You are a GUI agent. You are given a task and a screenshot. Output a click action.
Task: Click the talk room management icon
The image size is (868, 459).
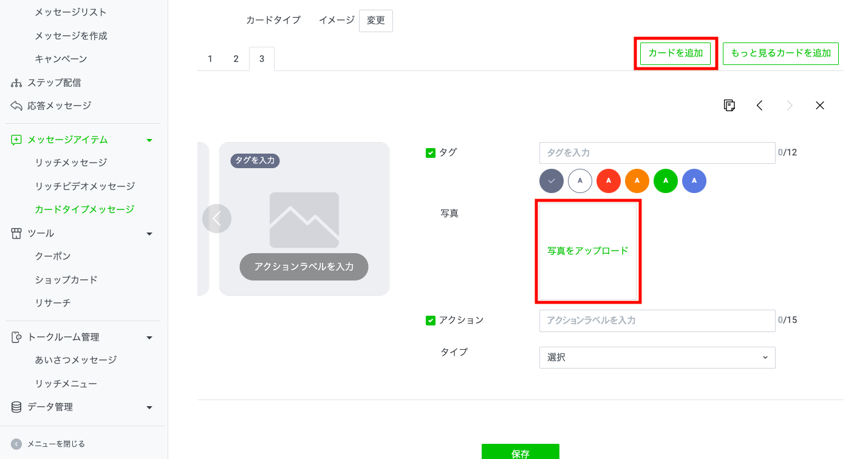[x=16, y=337]
